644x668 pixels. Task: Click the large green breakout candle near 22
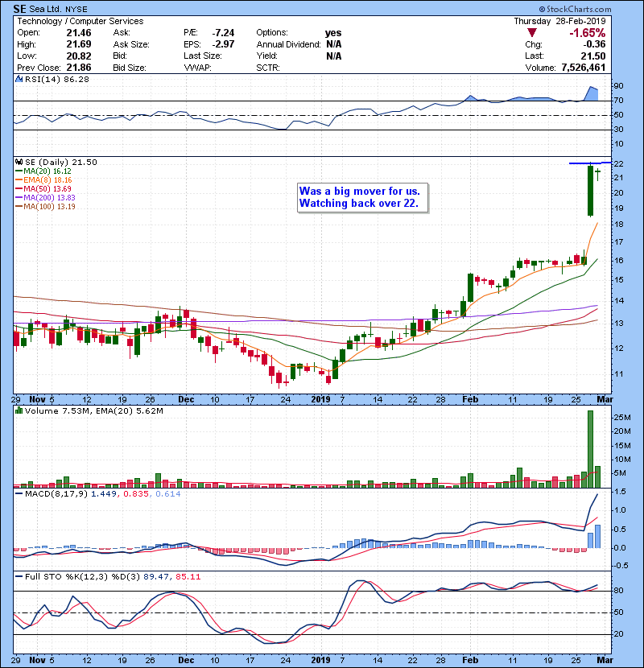tap(590, 191)
